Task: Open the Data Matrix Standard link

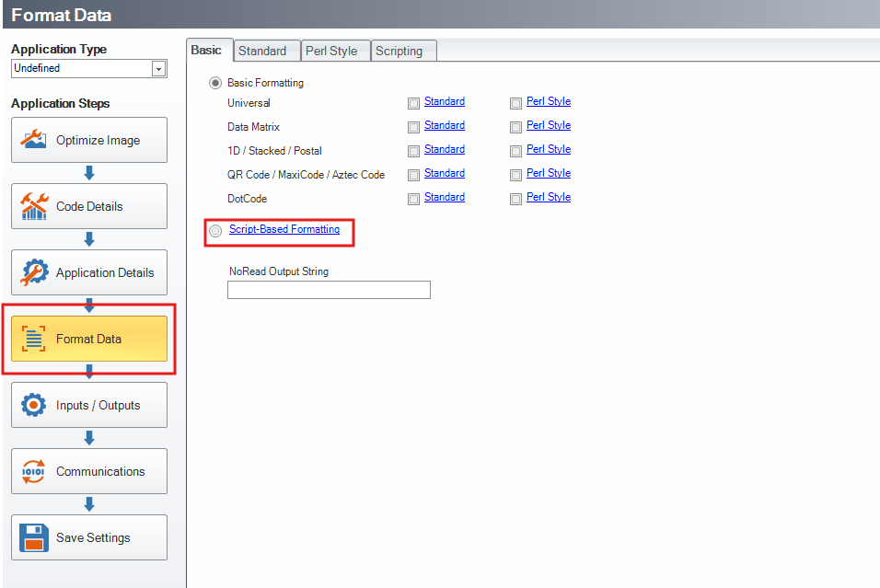Action: point(445,125)
